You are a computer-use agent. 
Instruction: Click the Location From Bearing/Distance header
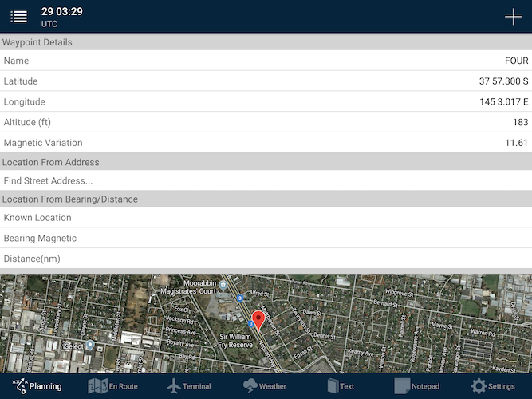[x=266, y=199]
